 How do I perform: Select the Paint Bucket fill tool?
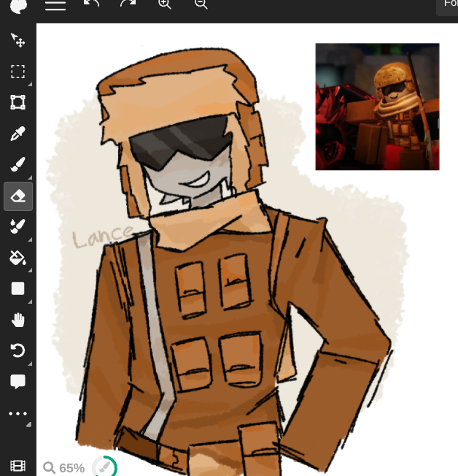click(x=18, y=258)
